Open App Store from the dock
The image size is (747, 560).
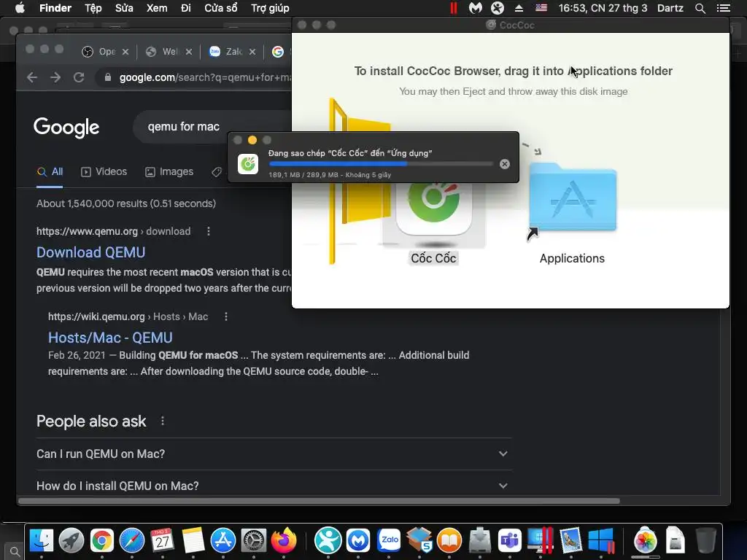tap(223, 540)
